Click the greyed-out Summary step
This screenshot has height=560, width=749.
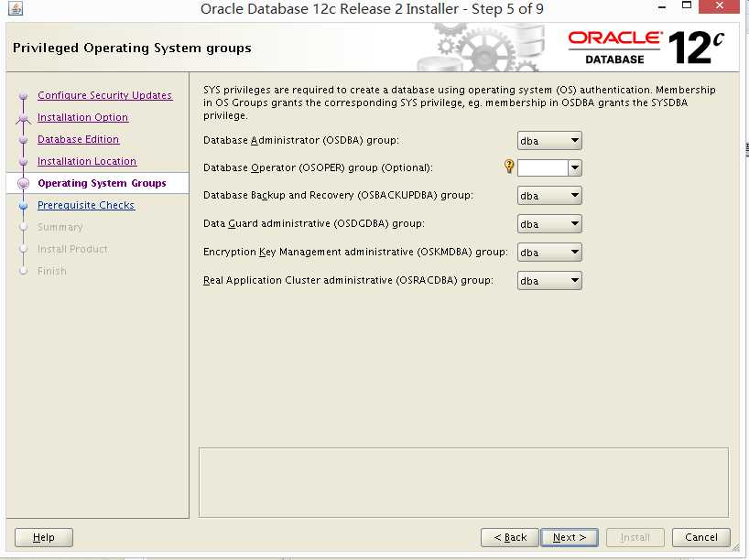pyautogui.click(x=60, y=227)
